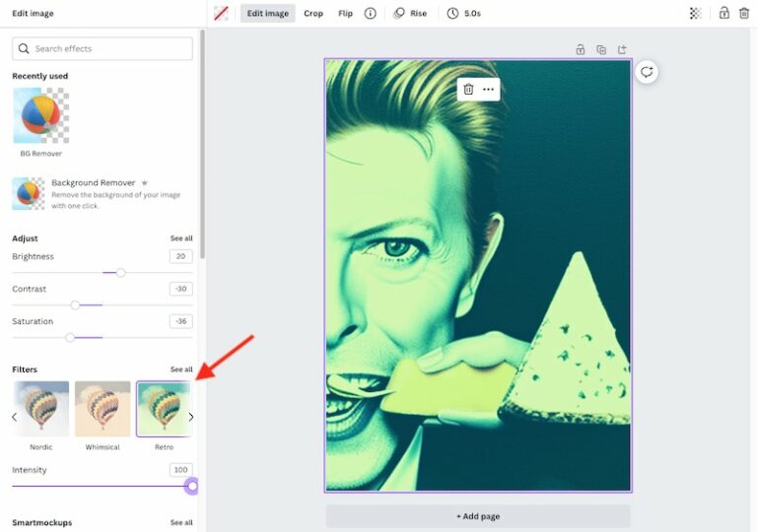Click the Recently used heading
This screenshot has width=757, height=532.
pyautogui.click(x=40, y=76)
